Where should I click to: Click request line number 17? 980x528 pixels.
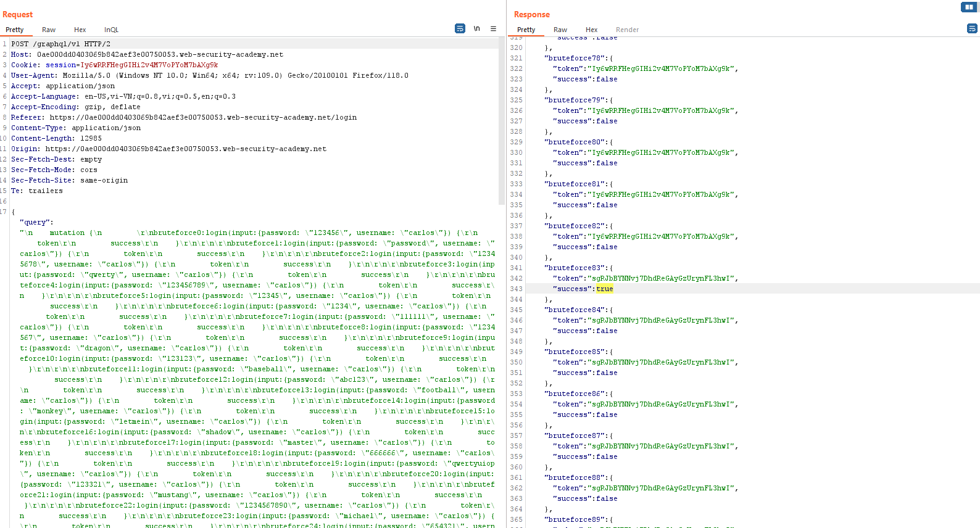[x=4, y=212]
